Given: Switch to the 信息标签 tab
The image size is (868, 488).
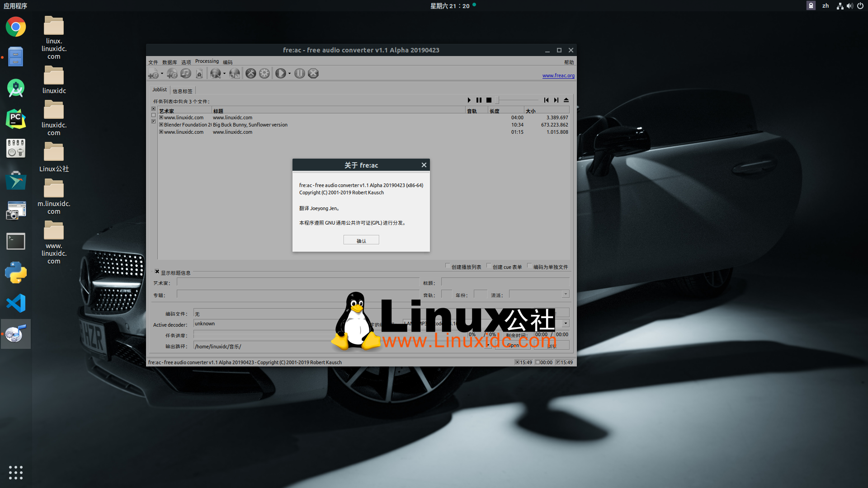Looking at the screenshot, I should pos(183,90).
